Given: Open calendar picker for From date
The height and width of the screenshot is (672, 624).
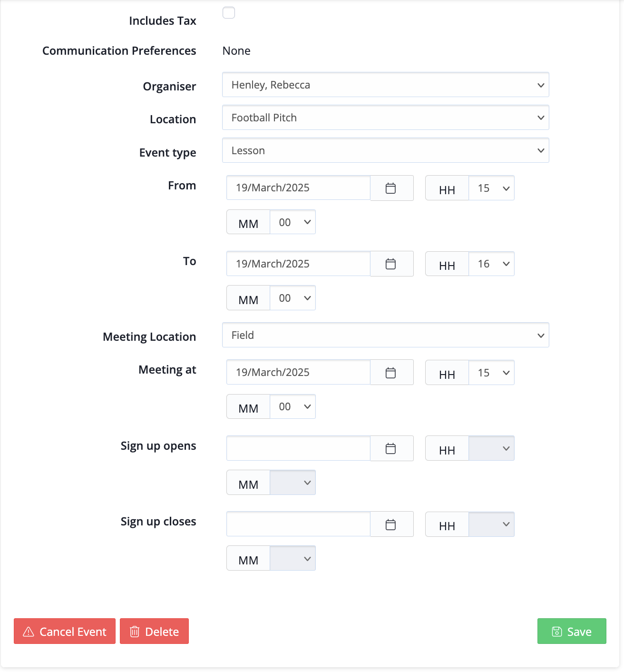Looking at the screenshot, I should point(391,188).
